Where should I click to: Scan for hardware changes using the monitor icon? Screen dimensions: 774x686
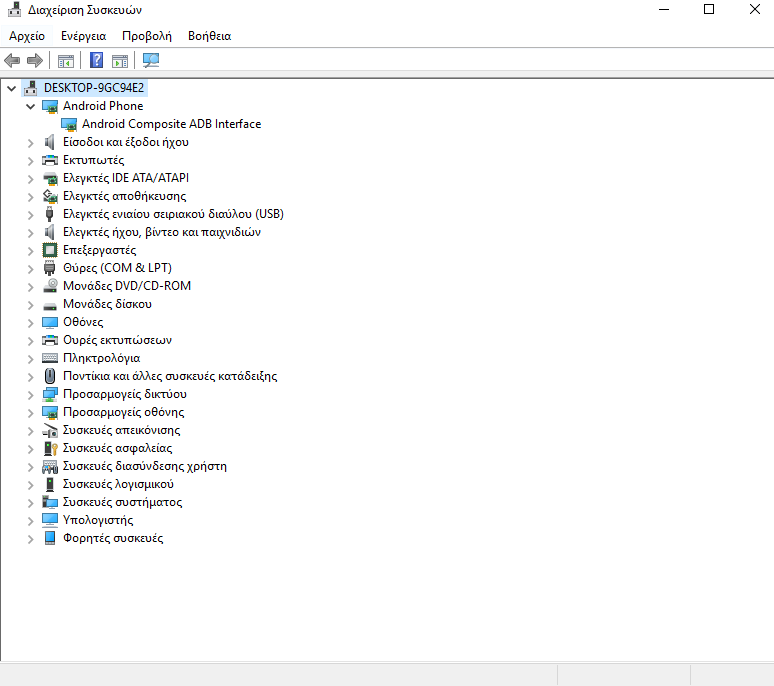(151, 61)
